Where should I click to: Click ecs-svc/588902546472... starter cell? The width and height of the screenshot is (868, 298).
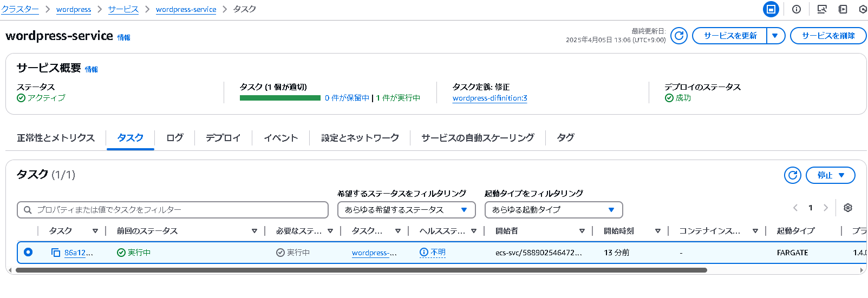click(x=539, y=253)
